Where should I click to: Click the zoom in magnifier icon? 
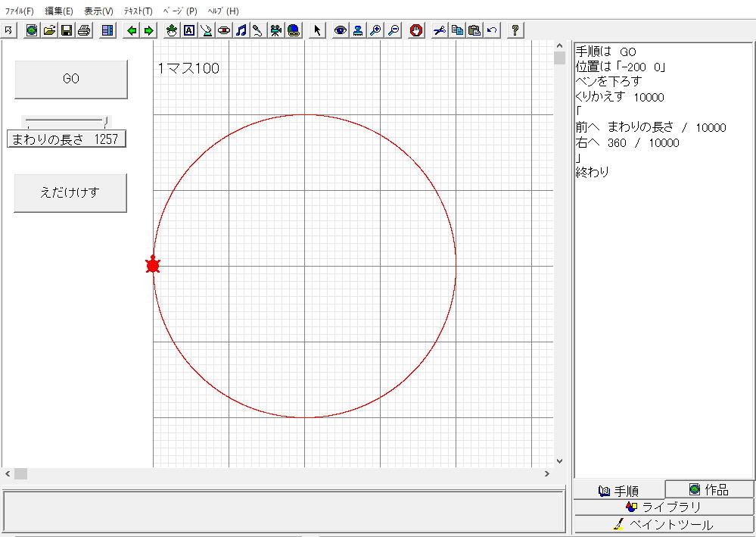(375, 30)
